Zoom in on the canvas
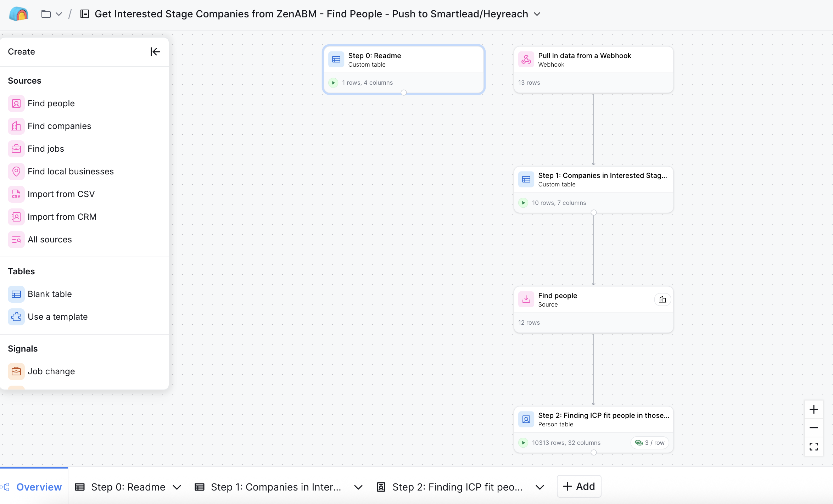 [x=814, y=409]
